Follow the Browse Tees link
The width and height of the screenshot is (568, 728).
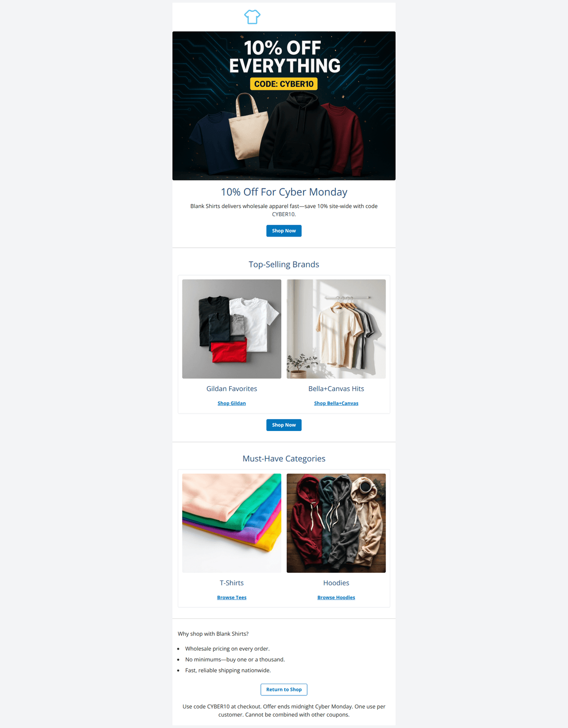pyautogui.click(x=232, y=598)
